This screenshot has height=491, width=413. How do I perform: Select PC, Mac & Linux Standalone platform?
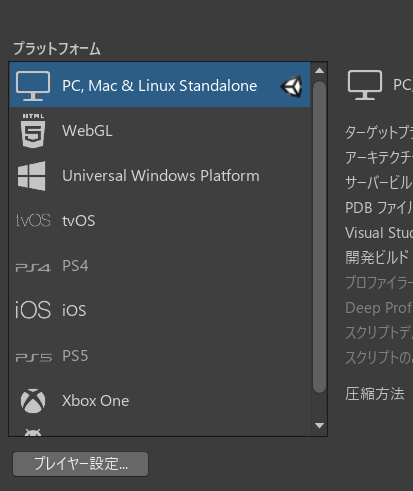point(160,85)
